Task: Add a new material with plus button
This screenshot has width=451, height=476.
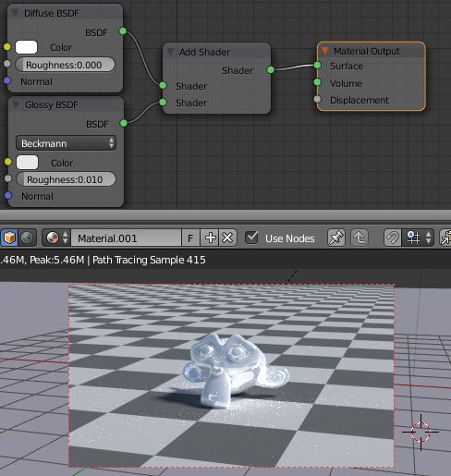Action: pos(210,238)
